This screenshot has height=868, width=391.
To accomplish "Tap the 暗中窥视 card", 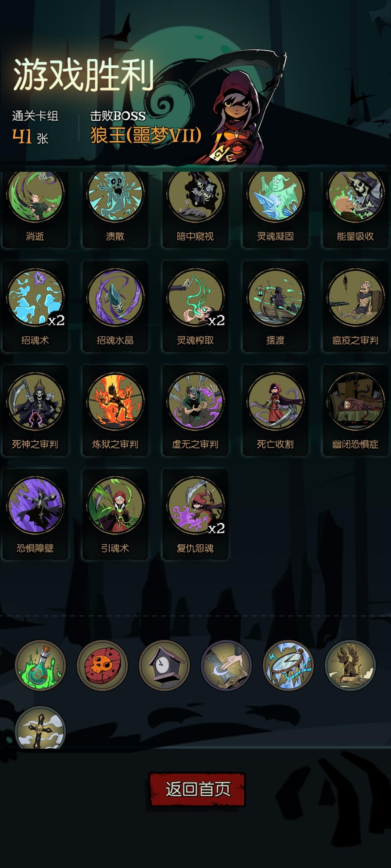I will click(195, 209).
